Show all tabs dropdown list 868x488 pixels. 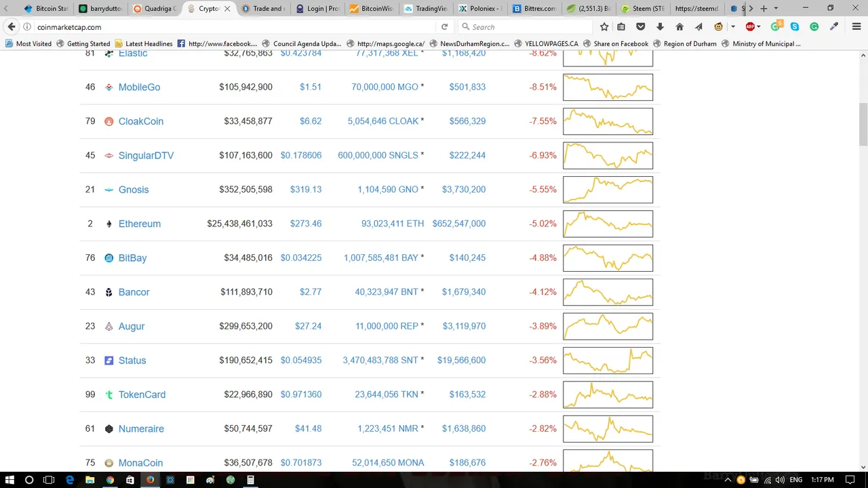(776, 9)
